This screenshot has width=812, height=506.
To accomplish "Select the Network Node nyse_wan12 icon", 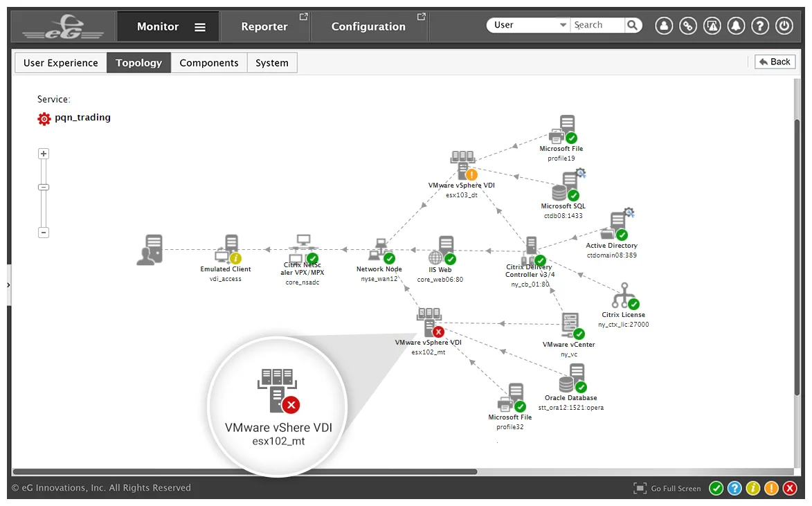I will click(381, 251).
